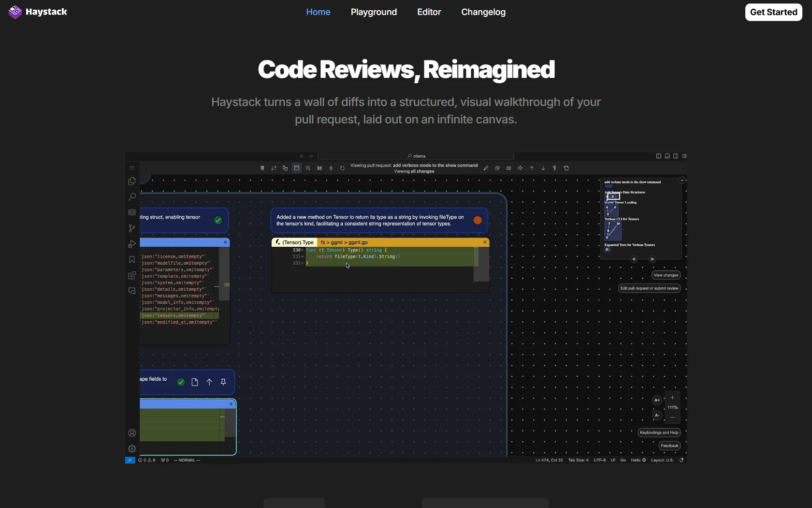Screen dimensions: 812x508
Task: Toggle primary sidebar layout icon
Action: click(658, 156)
